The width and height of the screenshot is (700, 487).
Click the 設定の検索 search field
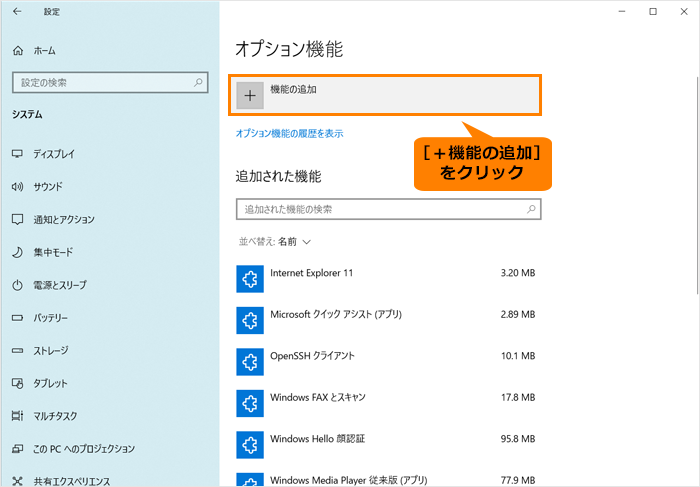tap(110, 83)
